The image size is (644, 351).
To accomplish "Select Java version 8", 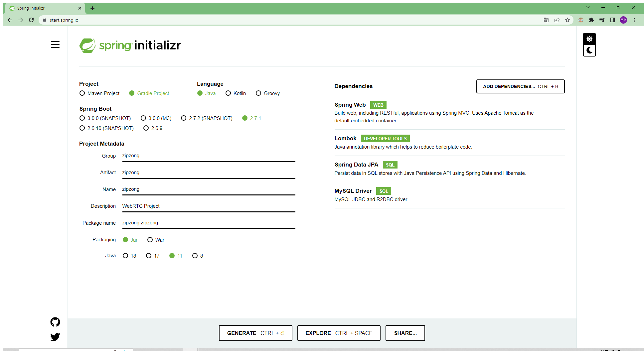I will [x=198, y=256].
